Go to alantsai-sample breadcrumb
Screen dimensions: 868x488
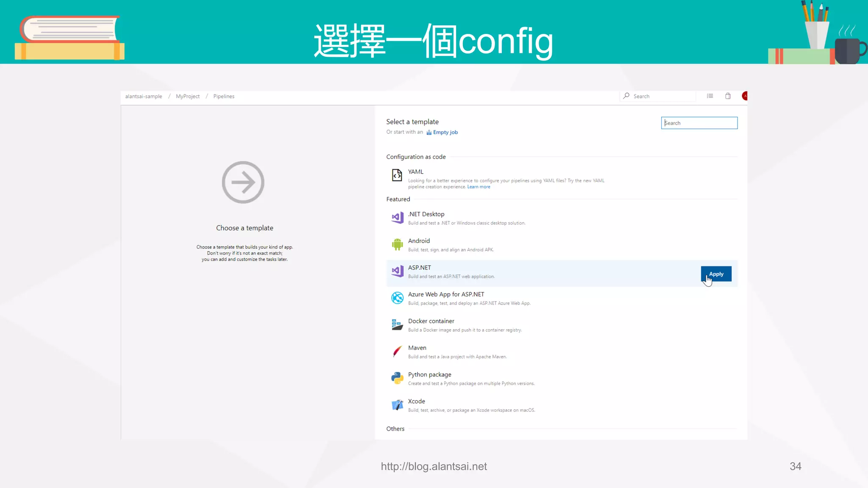pos(143,96)
